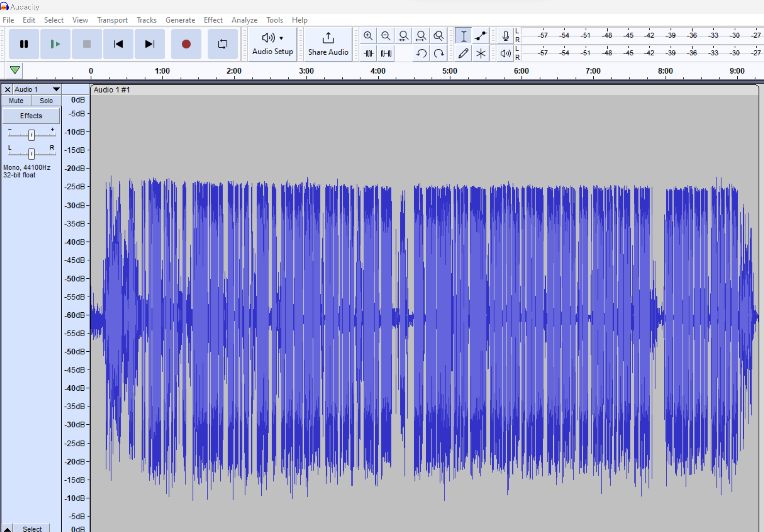Start monitoring with the recording meter microphone
Viewport: 764px width, 532px height.
coord(505,36)
